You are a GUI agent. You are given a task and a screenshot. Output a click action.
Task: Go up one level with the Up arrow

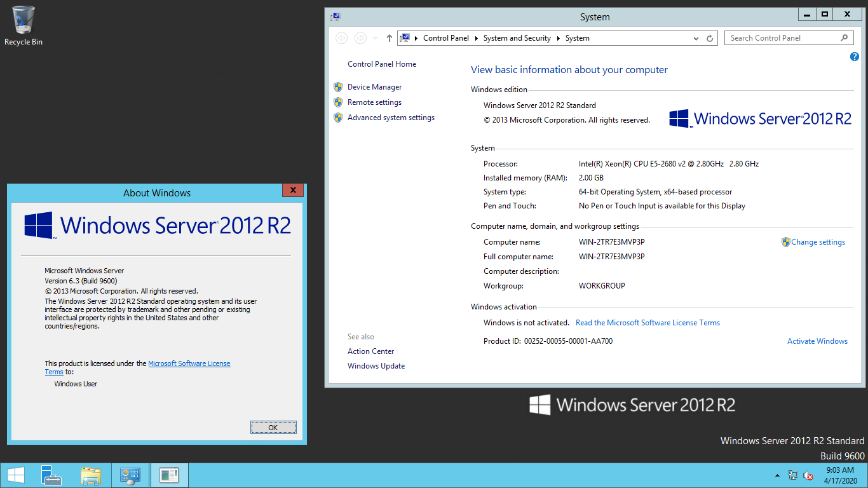click(x=390, y=38)
